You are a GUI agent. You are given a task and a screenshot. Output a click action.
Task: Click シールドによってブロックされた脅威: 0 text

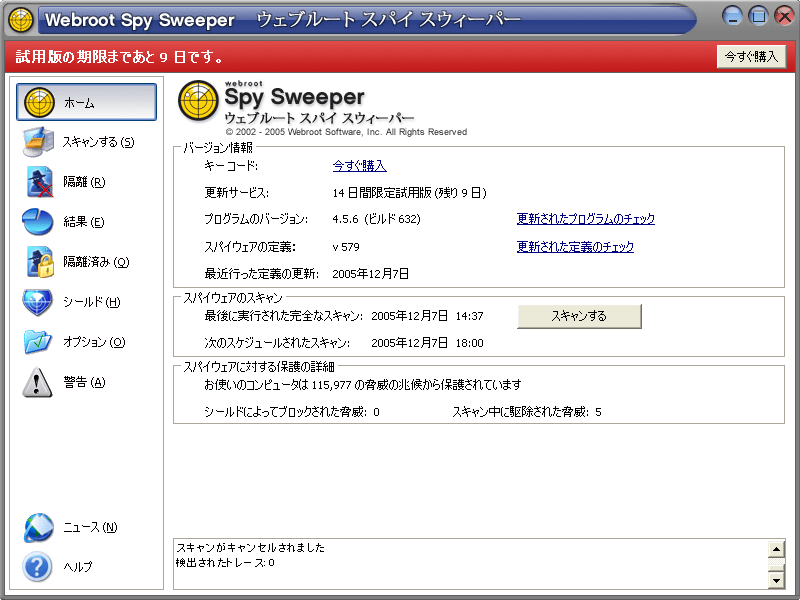pos(292,412)
